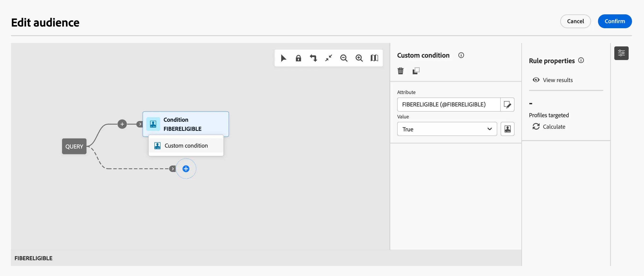Click the auto-layout arrows icon
This screenshot has height=276, width=644.
314,58
